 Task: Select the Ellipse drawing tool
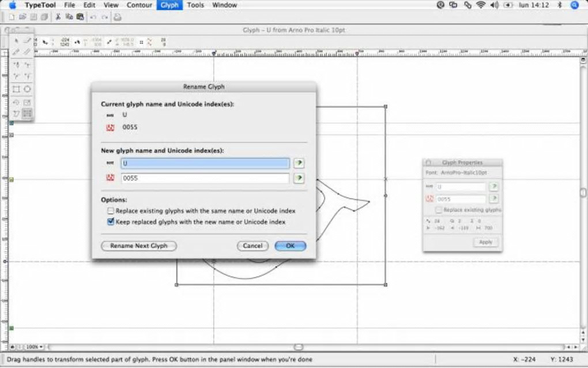click(x=27, y=89)
